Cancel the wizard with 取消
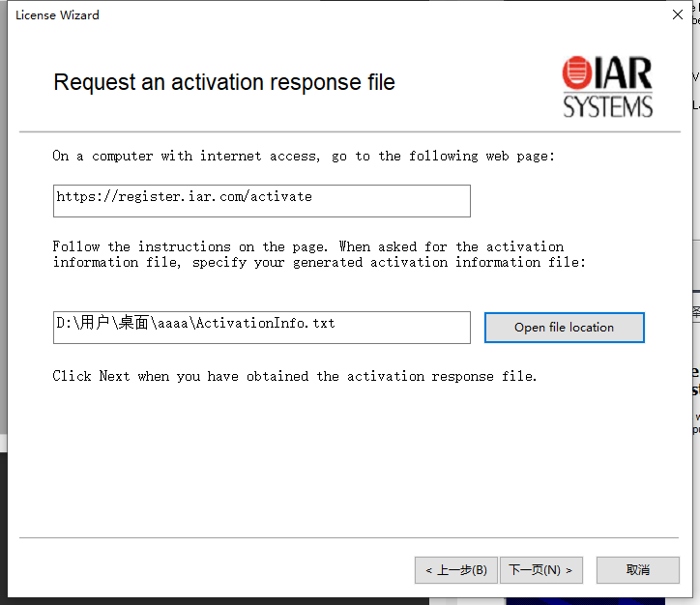The width and height of the screenshot is (700, 605). click(638, 570)
